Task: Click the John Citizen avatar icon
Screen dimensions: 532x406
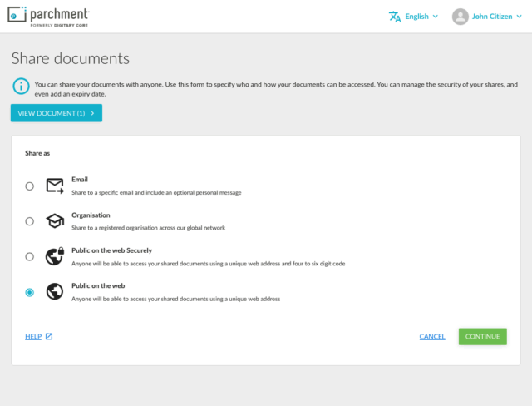Action: click(460, 17)
